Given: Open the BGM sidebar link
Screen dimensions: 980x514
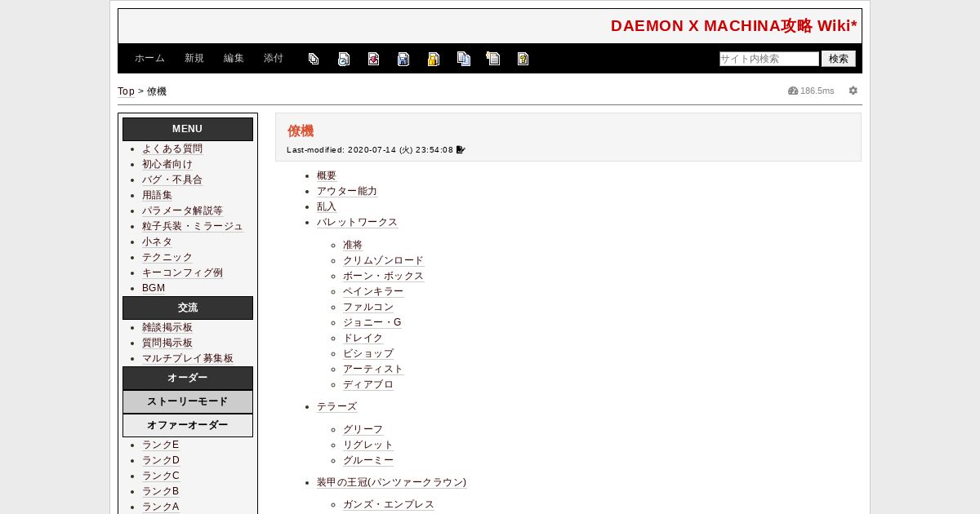Looking at the screenshot, I should [x=154, y=289].
